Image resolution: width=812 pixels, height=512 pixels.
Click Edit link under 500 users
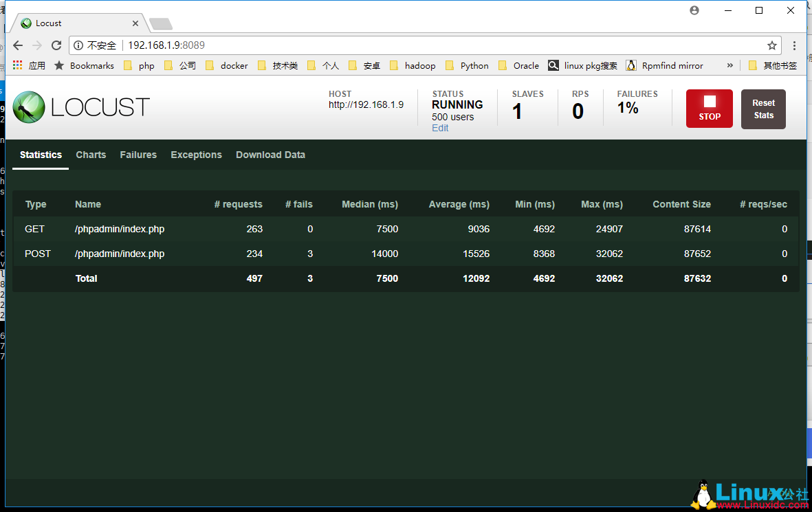[x=440, y=128]
